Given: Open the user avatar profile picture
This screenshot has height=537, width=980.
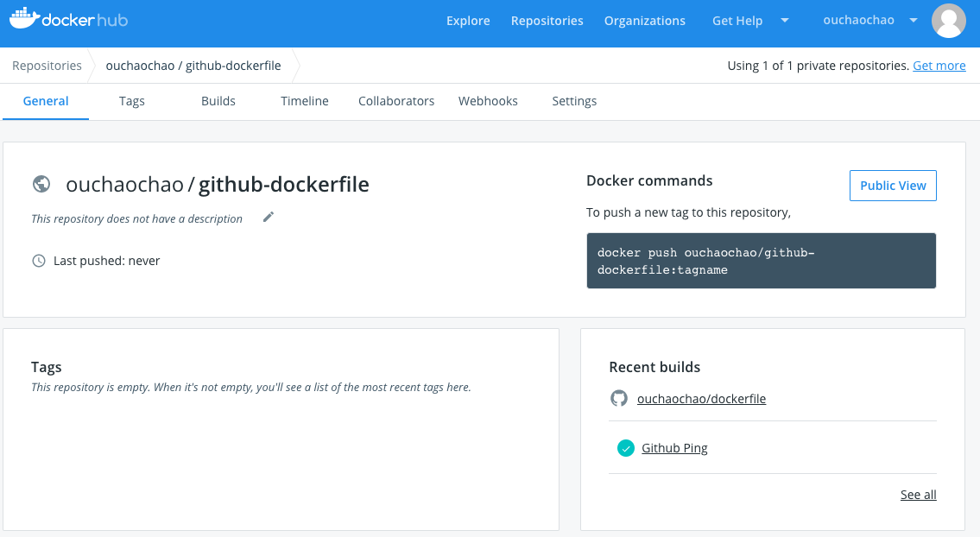Looking at the screenshot, I should pos(948,21).
